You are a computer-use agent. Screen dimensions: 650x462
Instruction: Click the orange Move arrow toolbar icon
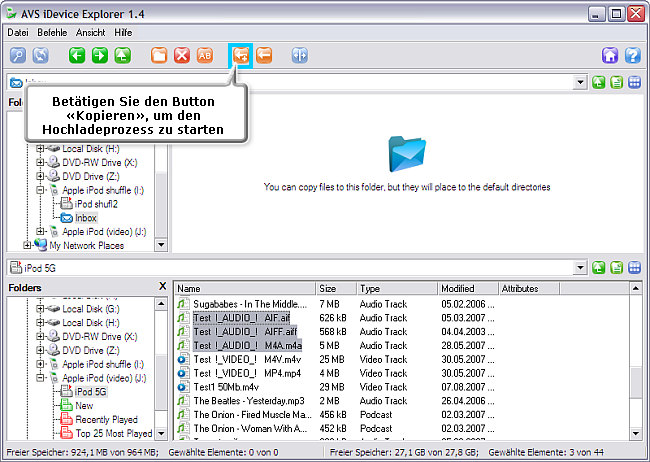[264, 55]
